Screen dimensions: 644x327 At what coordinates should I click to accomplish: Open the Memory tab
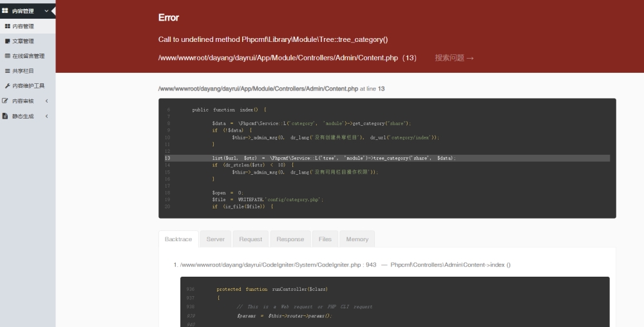click(x=357, y=239)
